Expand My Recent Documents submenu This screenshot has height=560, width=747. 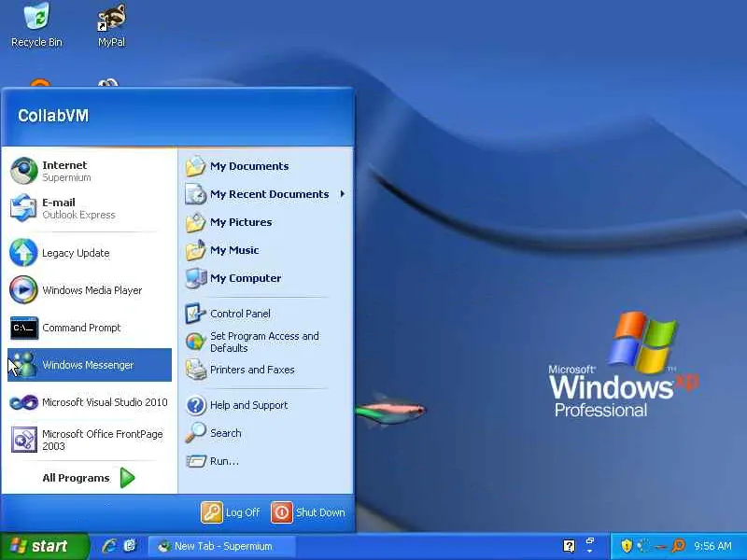tap(265, 194)
